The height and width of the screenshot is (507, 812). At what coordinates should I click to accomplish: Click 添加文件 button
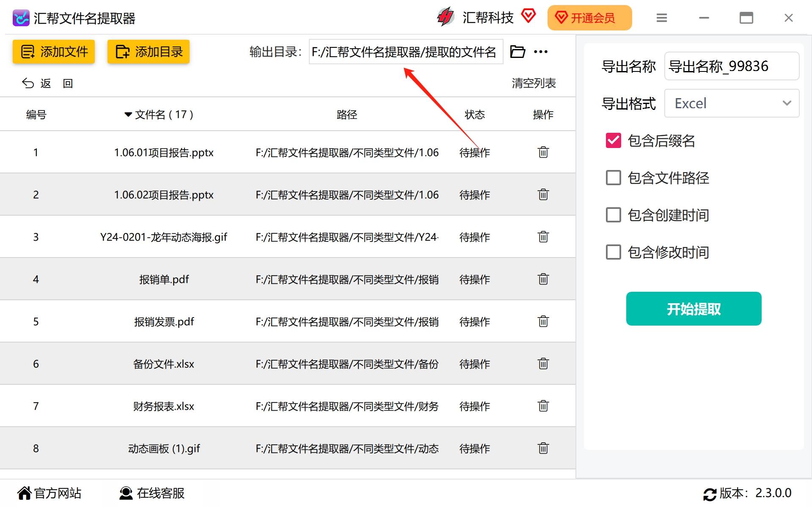coord(54,52)
